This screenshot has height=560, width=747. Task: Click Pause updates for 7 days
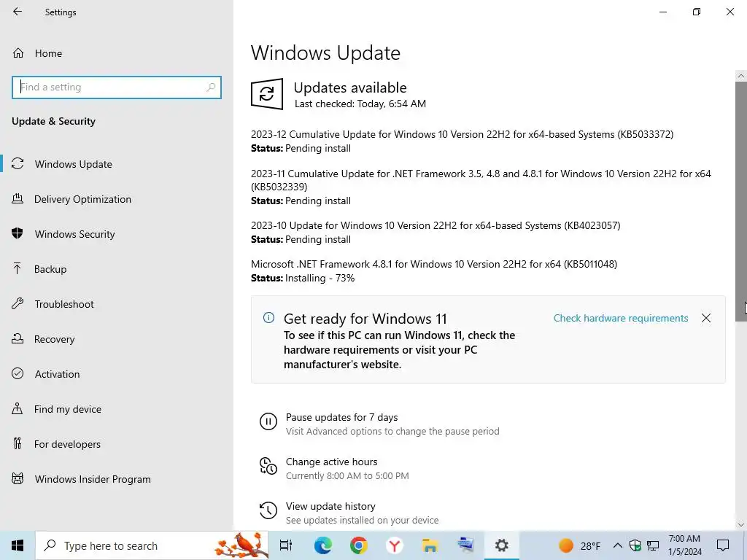tap(341, 417)
